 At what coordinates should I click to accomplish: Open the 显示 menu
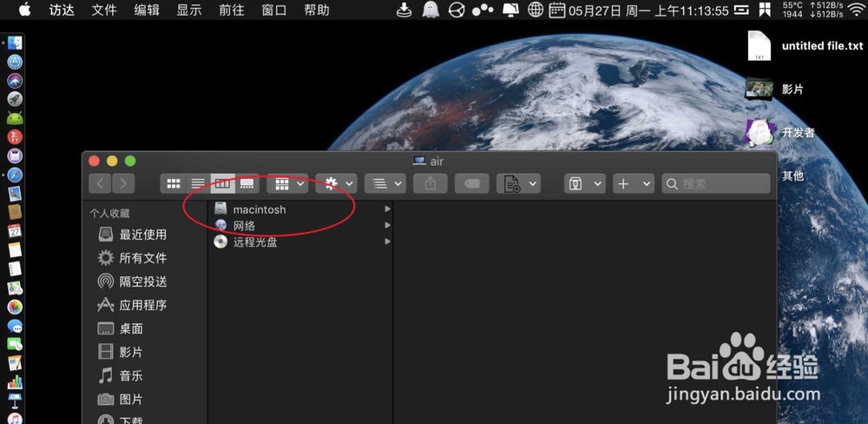coord(188,10)
